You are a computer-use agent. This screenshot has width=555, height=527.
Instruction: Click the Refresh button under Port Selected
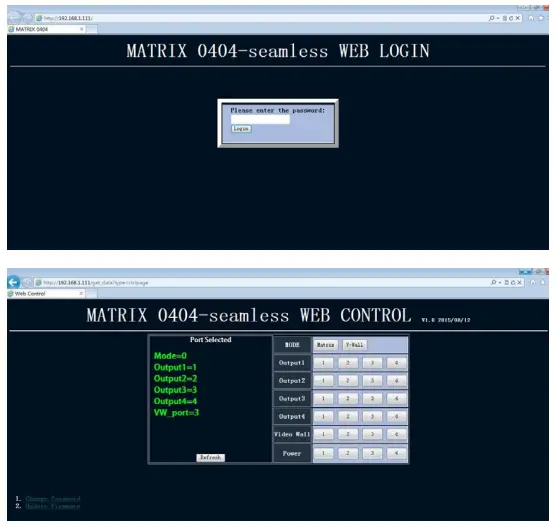pyautogui.click(x=211, y=458)
